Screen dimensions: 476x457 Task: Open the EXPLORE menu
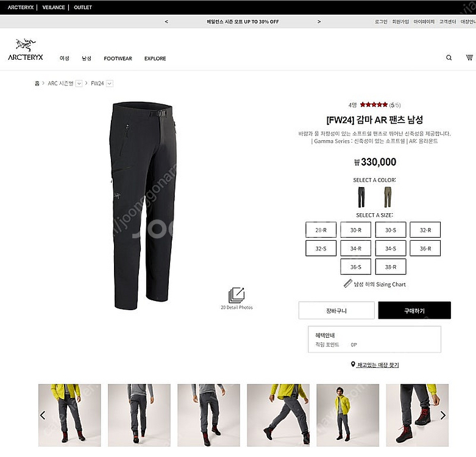tap(155, 58)
